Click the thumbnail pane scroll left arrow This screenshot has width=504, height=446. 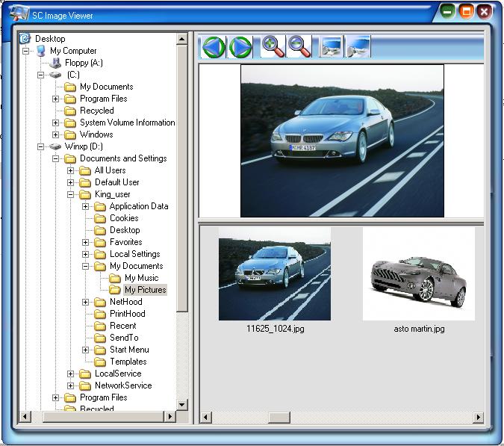coord(206,418)
